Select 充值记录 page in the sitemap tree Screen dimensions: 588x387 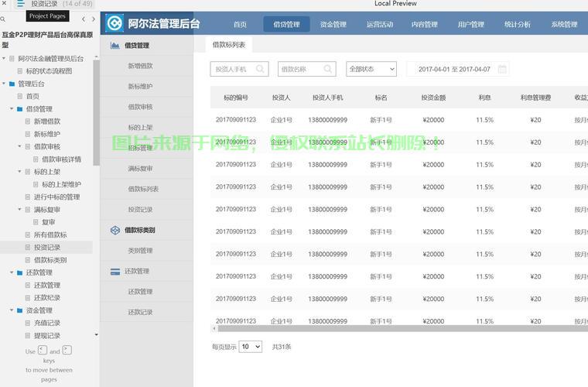[47, 323]
